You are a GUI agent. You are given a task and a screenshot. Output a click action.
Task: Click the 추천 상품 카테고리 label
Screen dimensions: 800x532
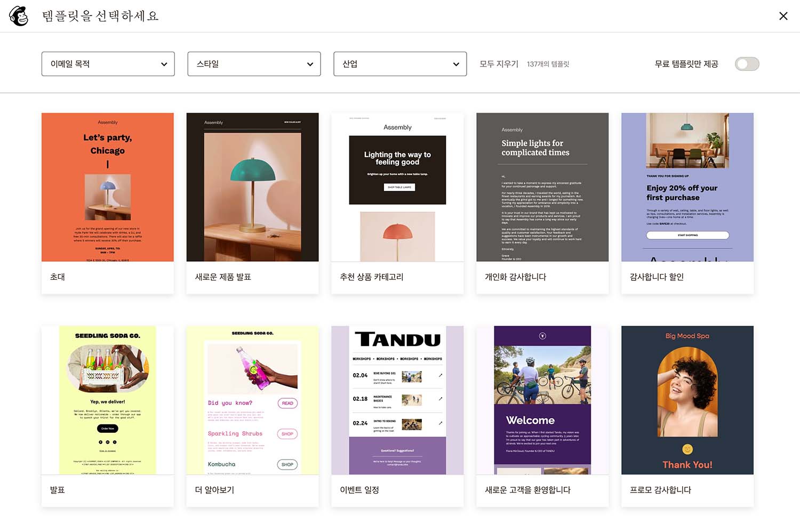[372, 277]
